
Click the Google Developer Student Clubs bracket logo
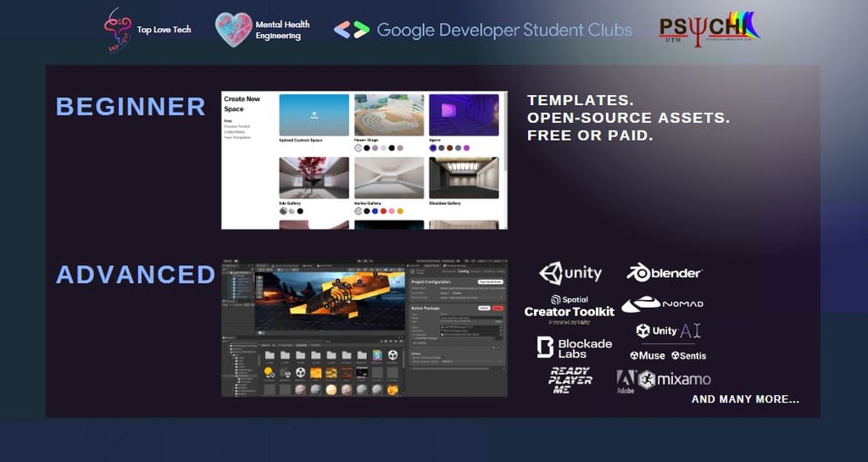(352, 30)
